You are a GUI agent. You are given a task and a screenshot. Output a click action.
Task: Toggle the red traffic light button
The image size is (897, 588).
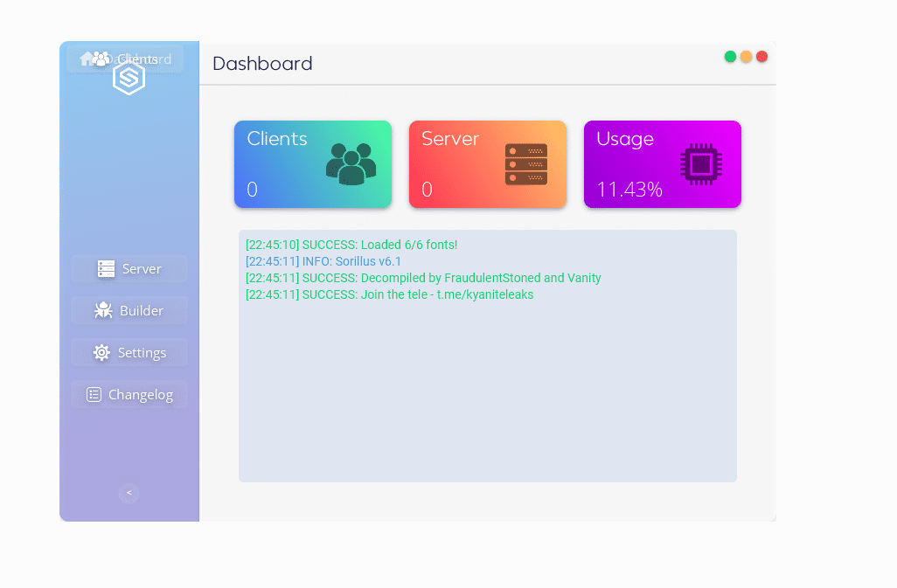tap(761, 56)
